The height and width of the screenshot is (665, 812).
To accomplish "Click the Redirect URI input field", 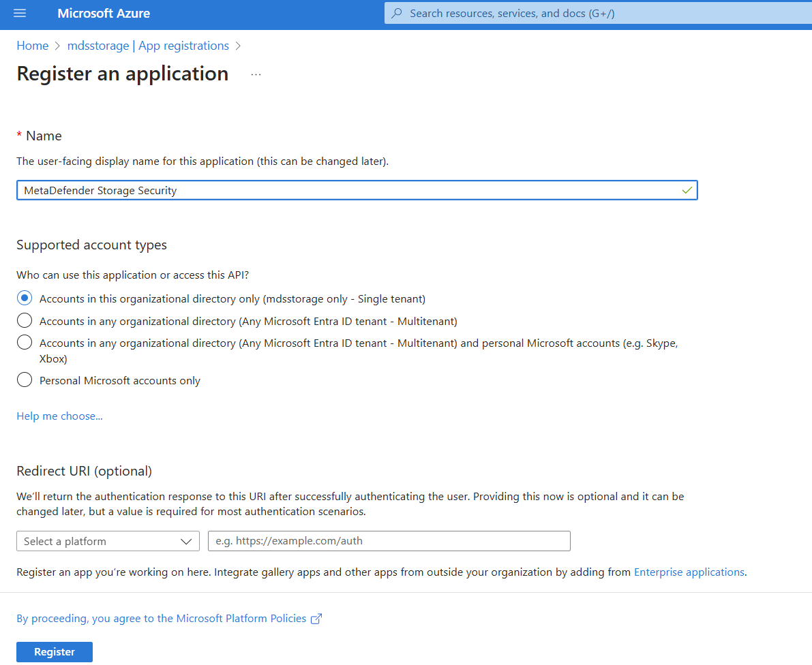I will coord(389,541).
